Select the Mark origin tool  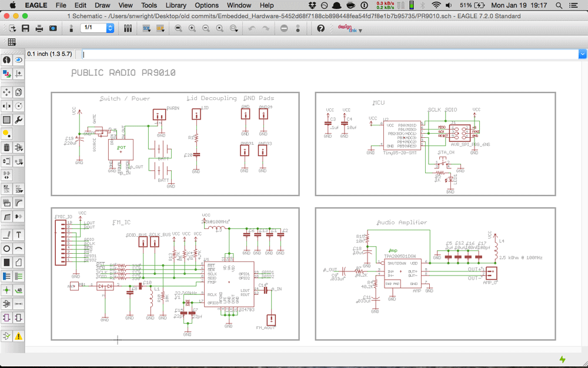[x=18, y=74]
